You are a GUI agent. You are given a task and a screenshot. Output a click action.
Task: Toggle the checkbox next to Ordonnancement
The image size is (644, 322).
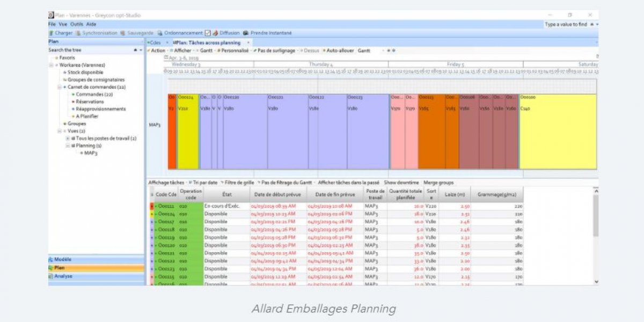pos(208,33)
